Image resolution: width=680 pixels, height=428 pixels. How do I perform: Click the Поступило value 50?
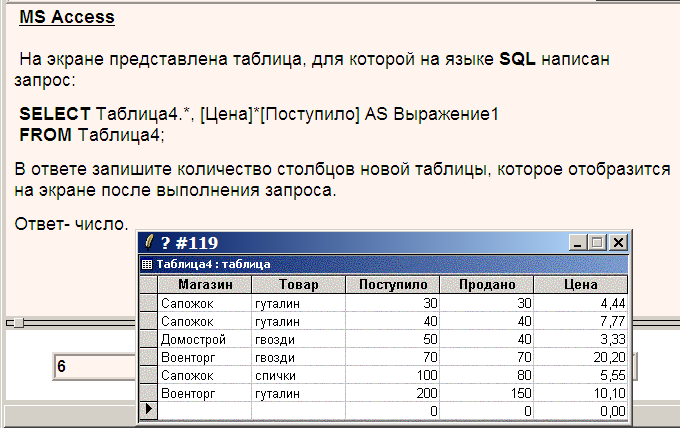point(392,340)
